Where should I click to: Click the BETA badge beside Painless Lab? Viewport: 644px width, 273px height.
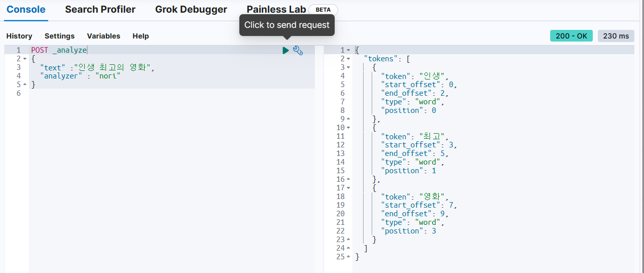pyautogui.click(x=323, y=10)
